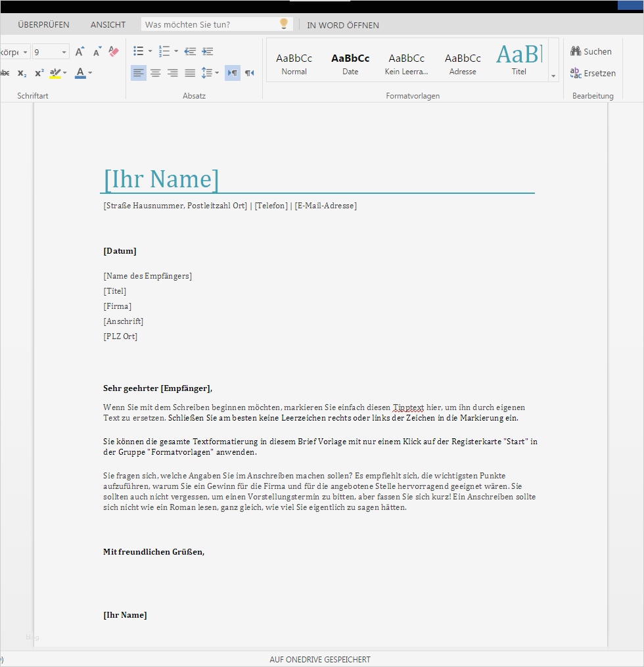Viewport: 644px width, 667px height.
Task: Grow the font size one step
Action: tap(79, 51)
